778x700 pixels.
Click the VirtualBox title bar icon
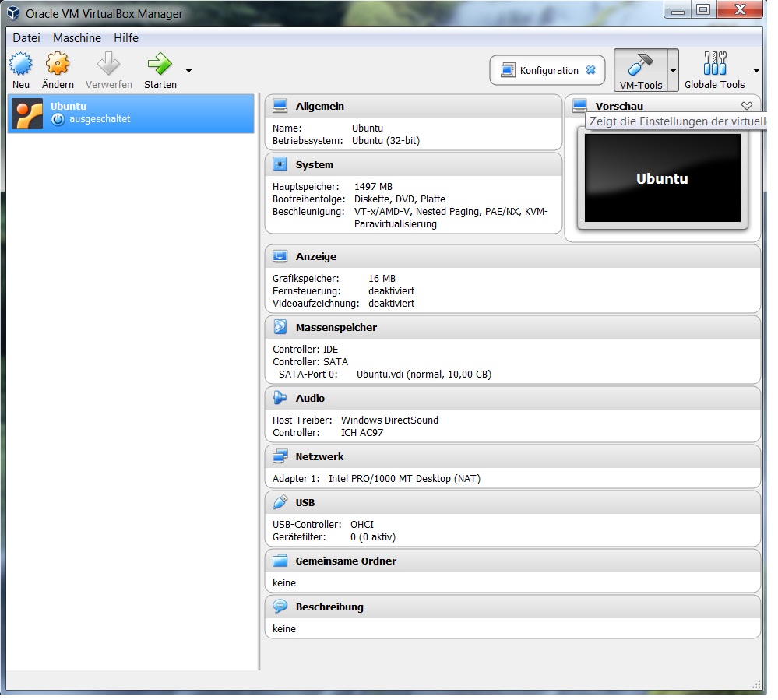pos(13,13)
